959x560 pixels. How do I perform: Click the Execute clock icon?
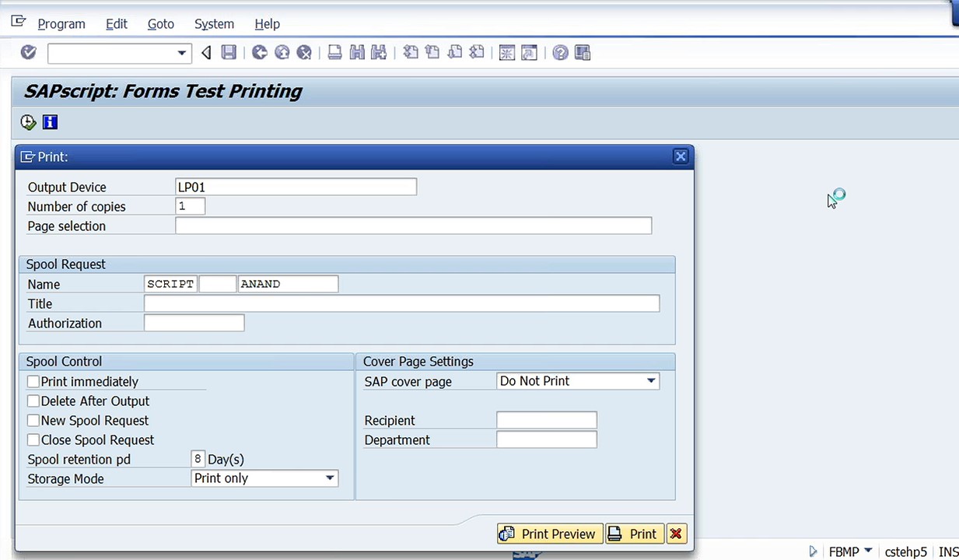click(29, 122)
